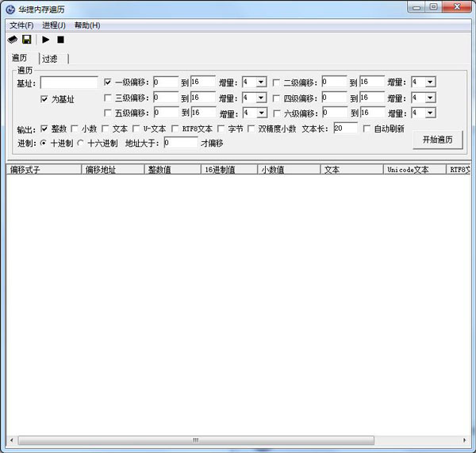Check the 文本 output checkbox
Image resolution: width=476 pixels, height=453 pixels.
pos(106,129)
